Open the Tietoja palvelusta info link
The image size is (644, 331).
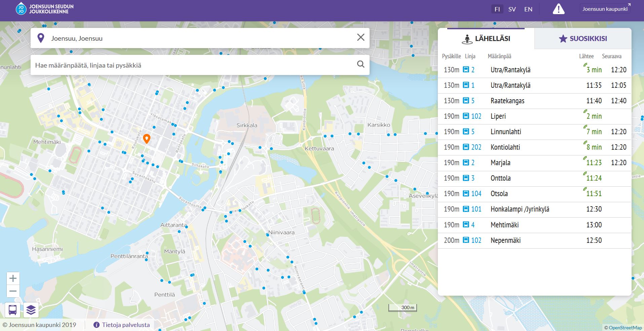coord(122,325)
